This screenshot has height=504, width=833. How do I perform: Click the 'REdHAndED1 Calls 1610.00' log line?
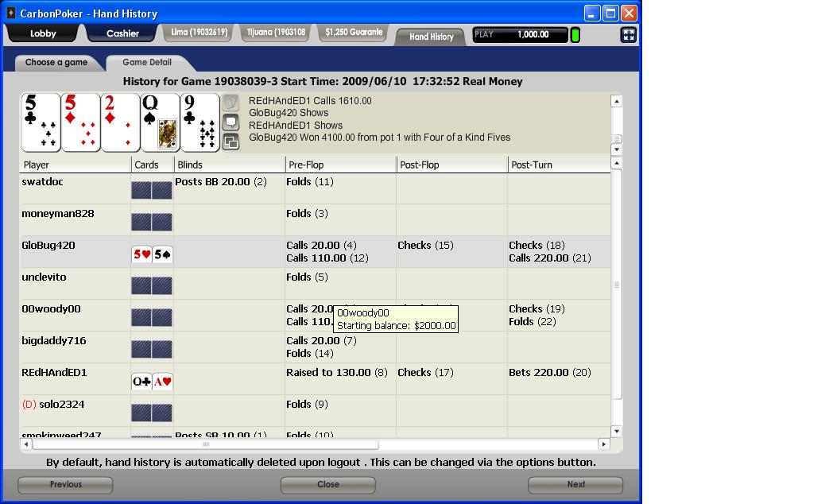pyautogui.click(x=310, y=101)
